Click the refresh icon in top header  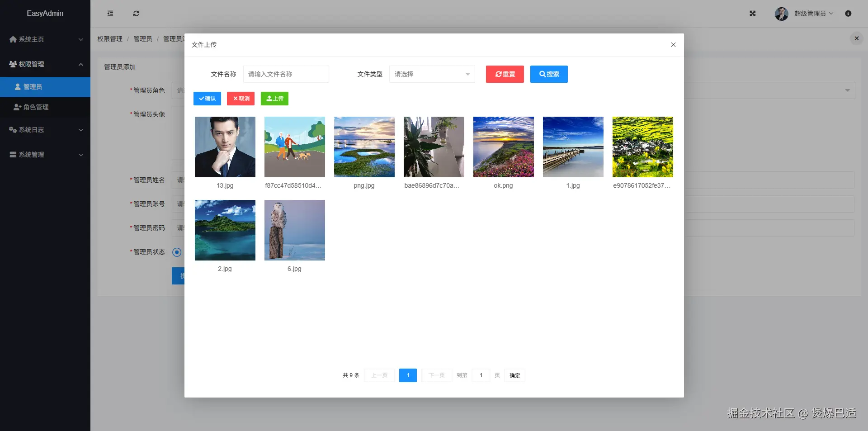point(136,14)
